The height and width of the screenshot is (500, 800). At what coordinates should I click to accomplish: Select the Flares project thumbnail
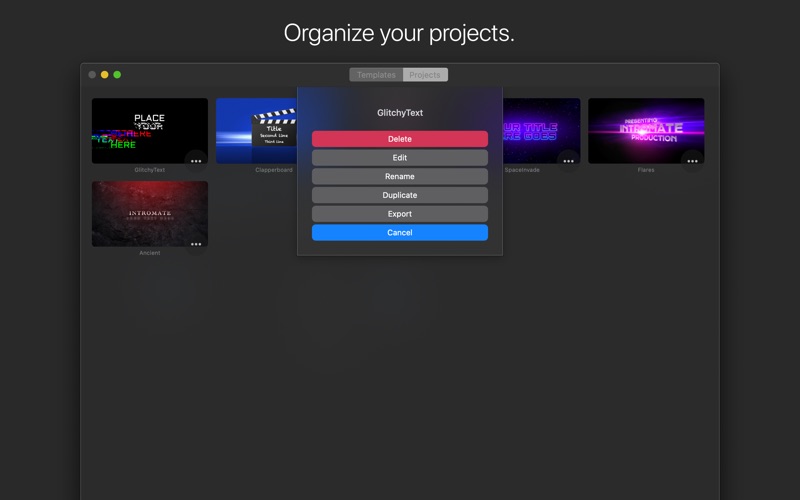click(x=646, y=131)
